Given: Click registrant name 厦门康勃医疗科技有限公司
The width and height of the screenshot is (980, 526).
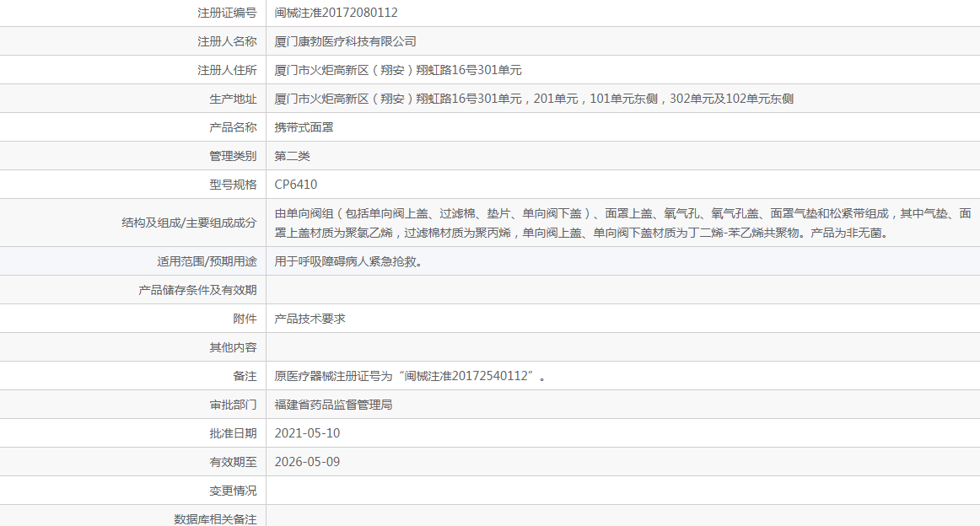Looking at the screenshot, I should coord(345,41).
